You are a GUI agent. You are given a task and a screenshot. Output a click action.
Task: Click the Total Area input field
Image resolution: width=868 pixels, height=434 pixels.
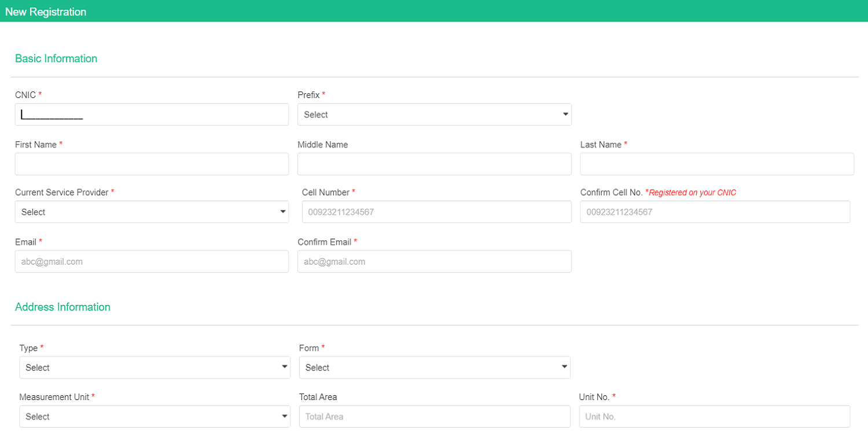click(434, 417)
